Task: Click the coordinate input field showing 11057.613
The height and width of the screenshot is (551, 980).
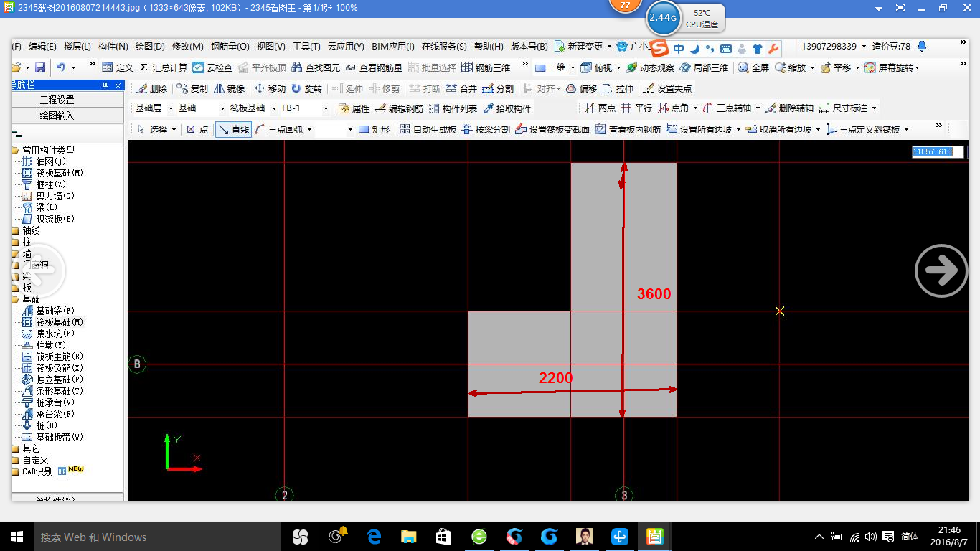Action: pyautogui.click(x=938, y=151)
